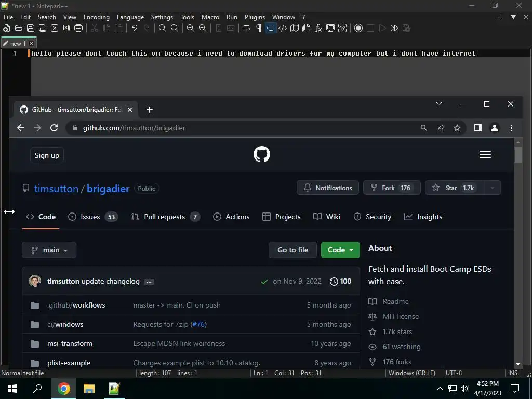Click Save icon in Notepad++ toolbar
Screen dimensions: 532x399
click(31, 28)
